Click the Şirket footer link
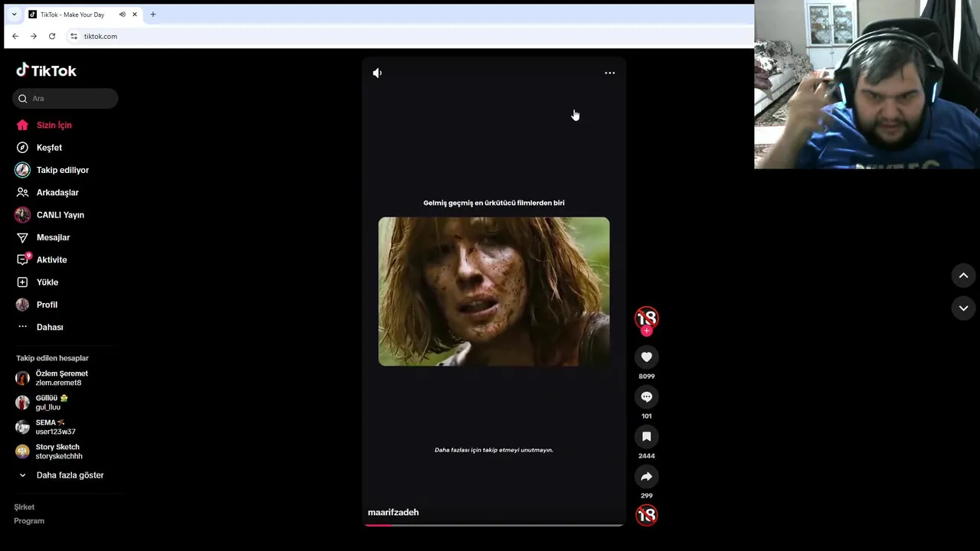The width and height of the screenshot is (980, 551). click(24, 507)
